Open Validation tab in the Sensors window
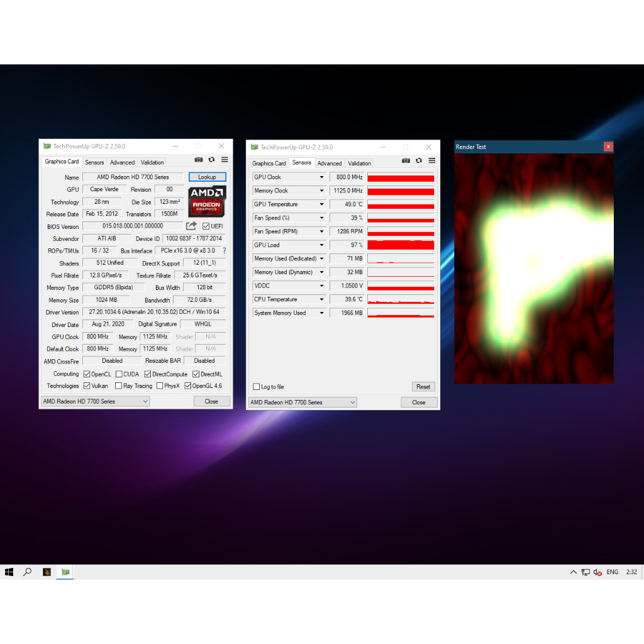The width and height of the screenshot is (644, 644). coord(359,164)
